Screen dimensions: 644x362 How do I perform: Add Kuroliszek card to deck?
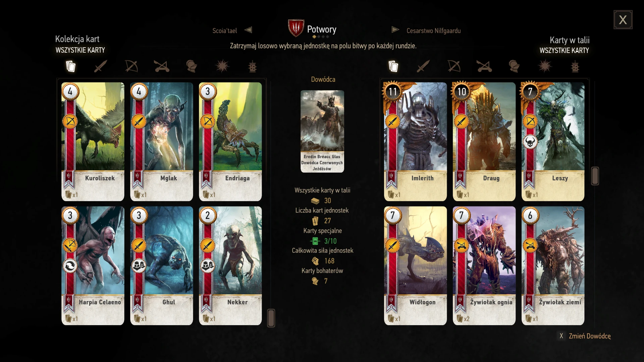coord(93,141)
